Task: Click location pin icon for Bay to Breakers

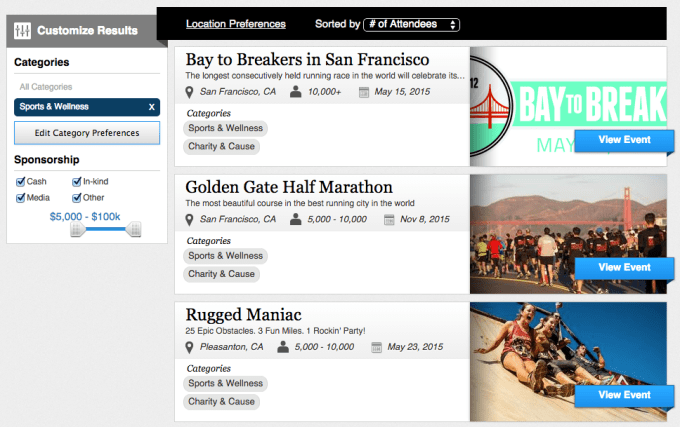Action: click(x=189, y=92)
